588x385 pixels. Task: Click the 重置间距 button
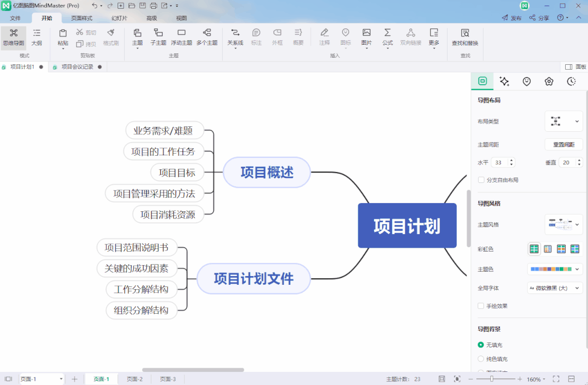[563, 144]
